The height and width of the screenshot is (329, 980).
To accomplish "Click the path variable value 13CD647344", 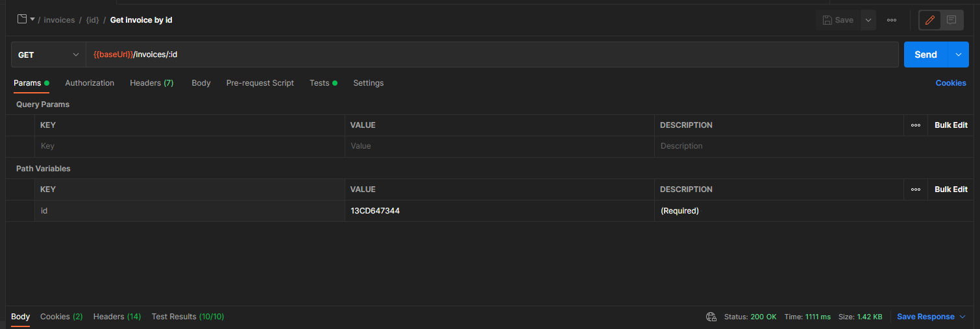I will (x=375, y=211).
